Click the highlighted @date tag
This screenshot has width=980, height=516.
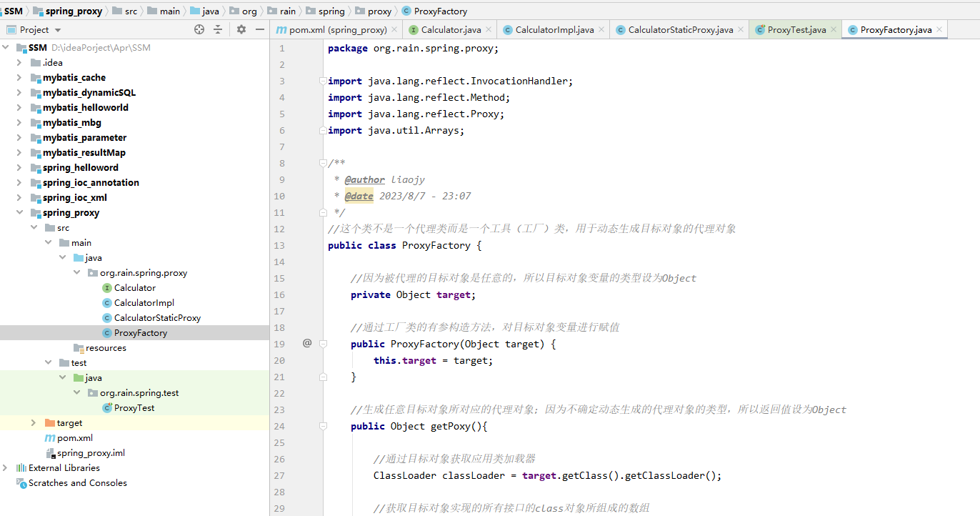[359, 196]
